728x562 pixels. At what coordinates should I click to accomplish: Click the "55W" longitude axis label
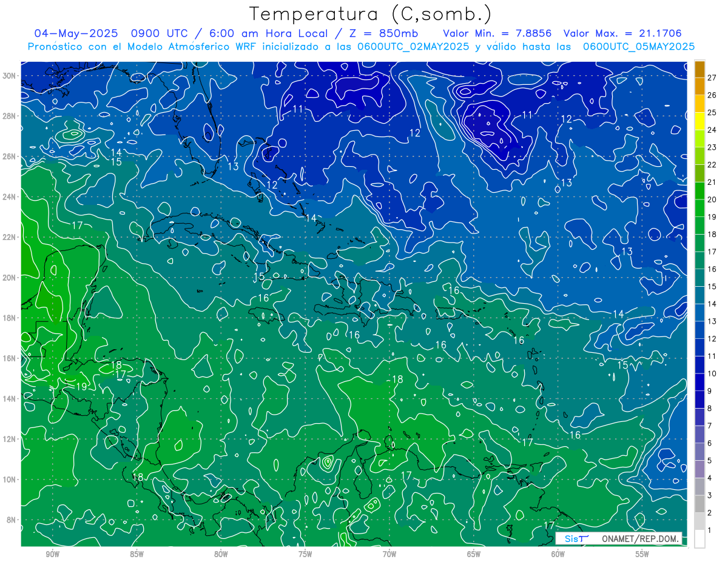point(642,554)
